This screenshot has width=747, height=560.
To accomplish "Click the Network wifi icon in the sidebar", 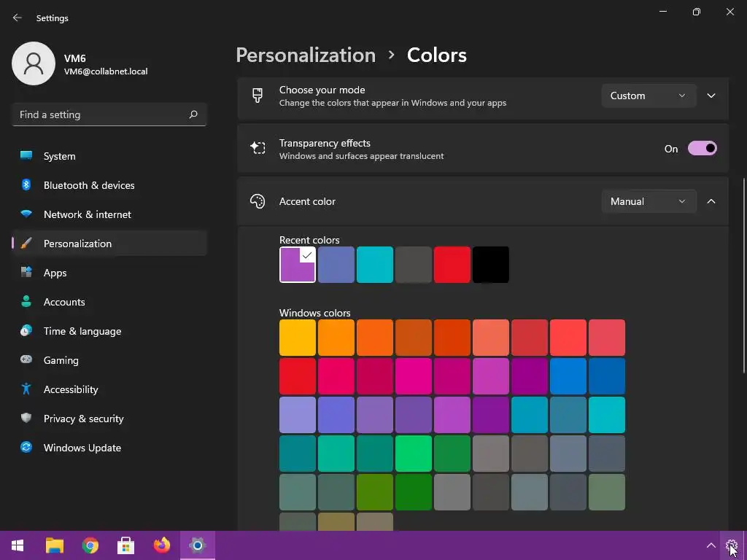I will (26, 214).
